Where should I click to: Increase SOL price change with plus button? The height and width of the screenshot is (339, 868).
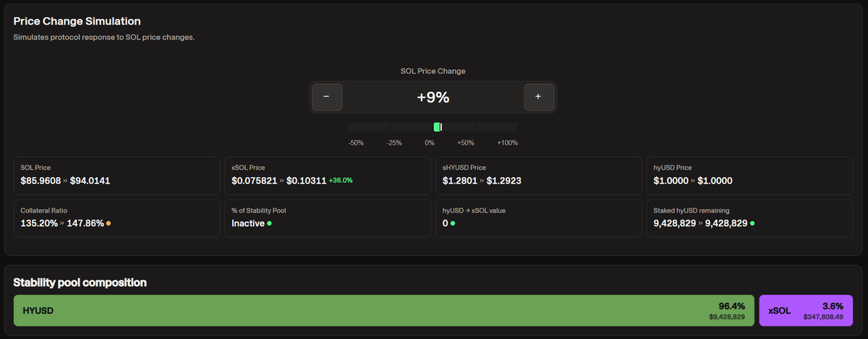538,97
